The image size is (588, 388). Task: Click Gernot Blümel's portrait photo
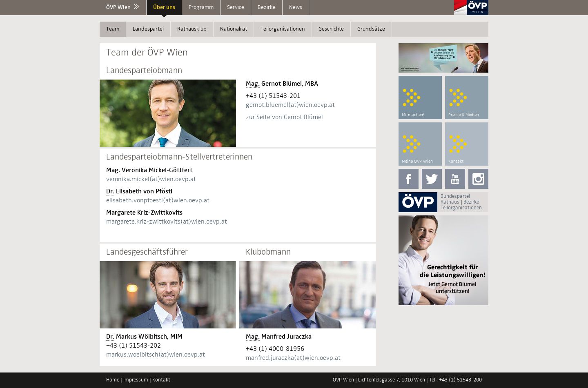168,113
